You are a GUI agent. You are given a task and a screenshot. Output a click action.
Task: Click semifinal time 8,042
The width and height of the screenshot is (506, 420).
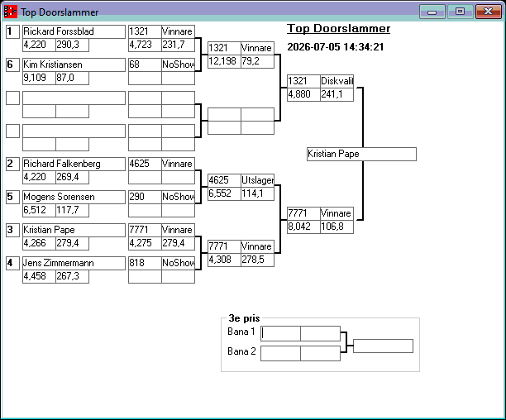(x=303, y=227)
